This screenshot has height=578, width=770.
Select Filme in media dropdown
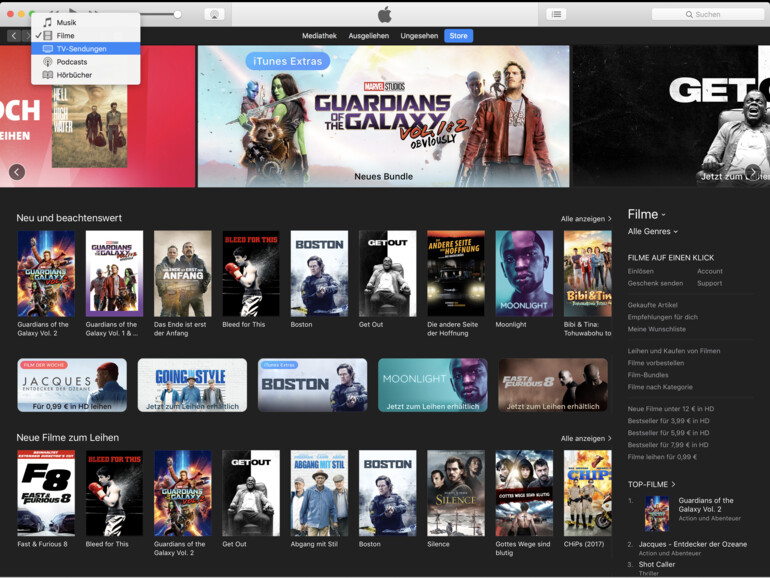(x=85, y=35)
